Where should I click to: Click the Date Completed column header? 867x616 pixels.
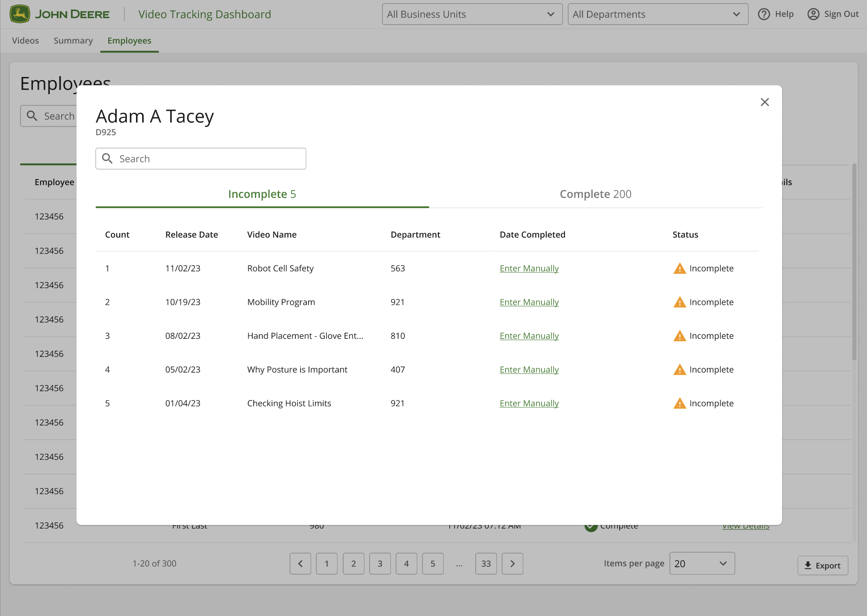533,235
